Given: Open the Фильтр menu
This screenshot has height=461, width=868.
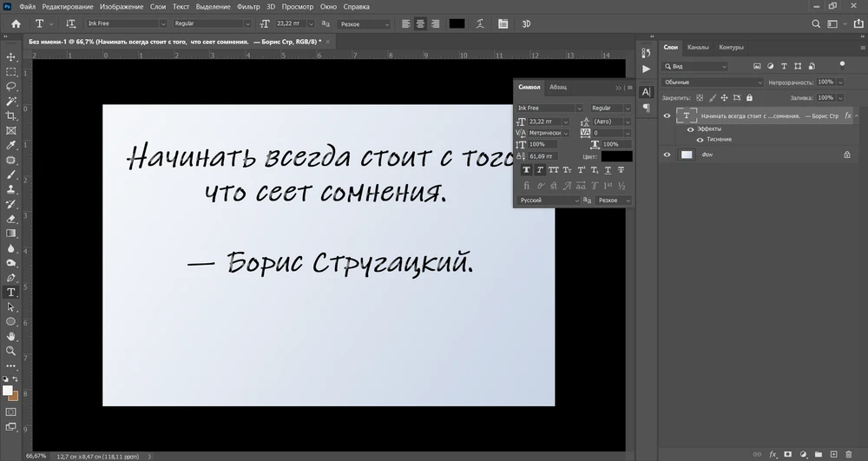Looking at the screenshot, I should coord(248,7).
